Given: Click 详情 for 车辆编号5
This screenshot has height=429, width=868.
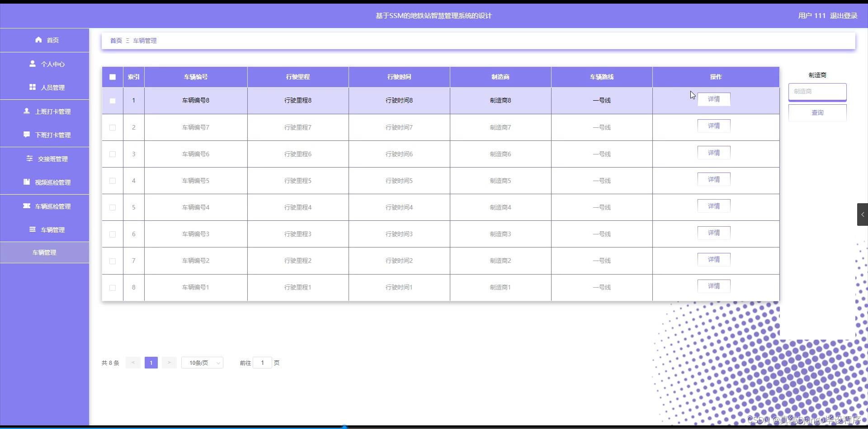Looking at the screenshot, I should tap(714, 179).
